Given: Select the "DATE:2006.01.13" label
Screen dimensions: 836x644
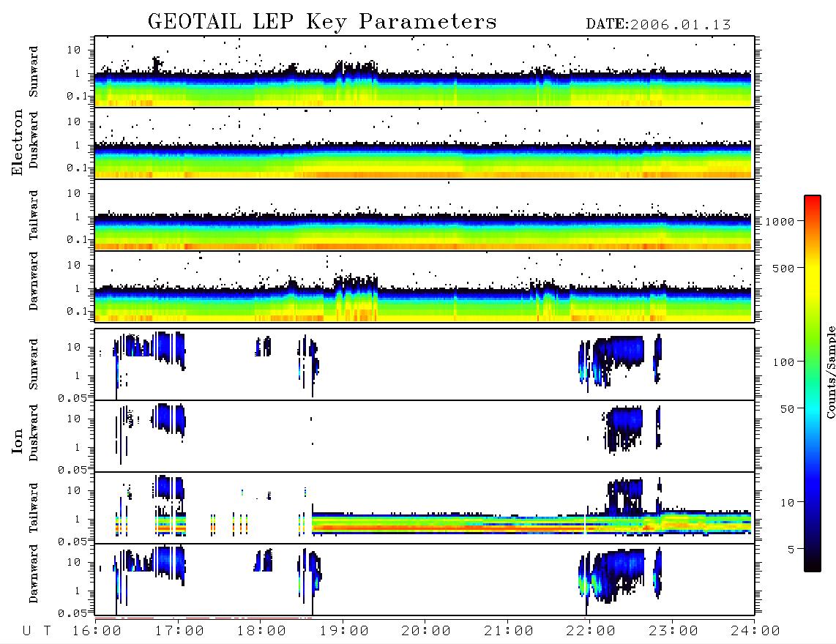Looking at the screenshot, I should (658, 25).
